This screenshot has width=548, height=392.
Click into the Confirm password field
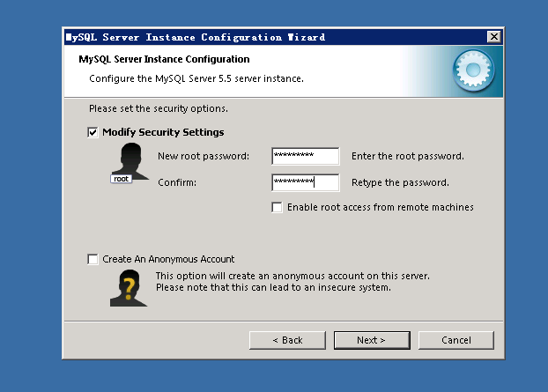[305, 182]
